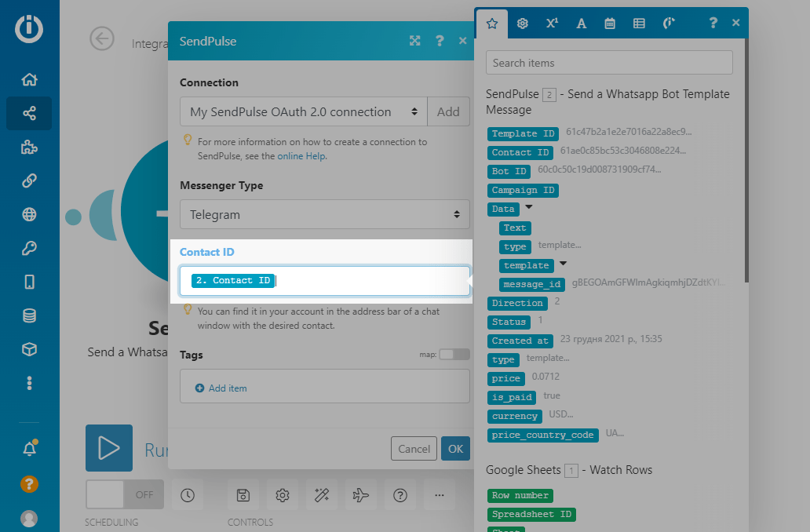Select price_country_code variable pill
The height and width of the screenshot is (532, 810).
542,435
